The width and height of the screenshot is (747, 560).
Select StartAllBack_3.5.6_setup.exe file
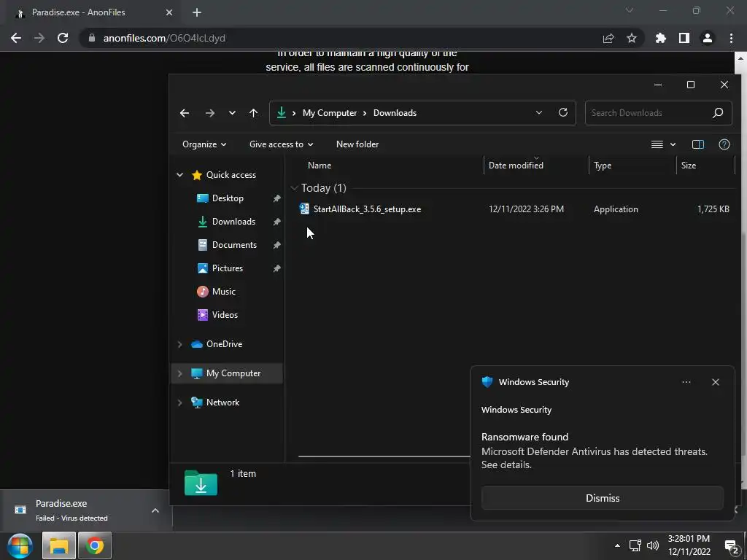(367, 209)
